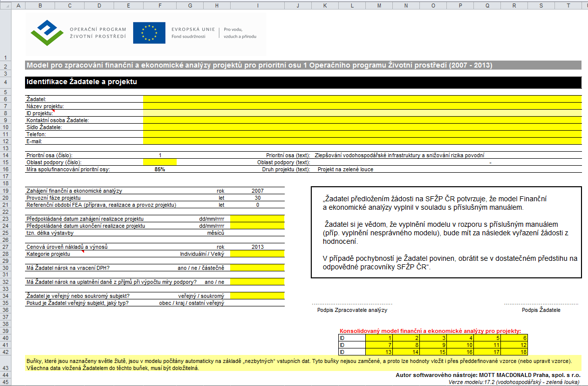Image resolution: width=588 pixels, height=386 pixels.
Task: Click the Prioritní osa (číslo) value 1
Action: coord(160,155)
